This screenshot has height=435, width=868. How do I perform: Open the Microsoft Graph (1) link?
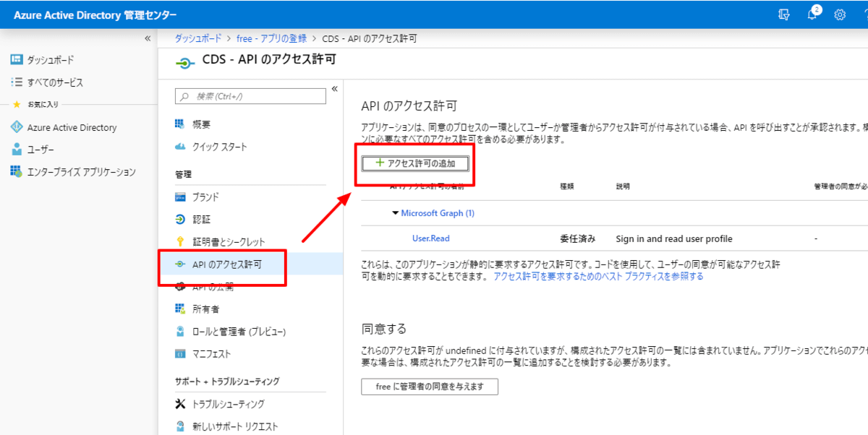(x=438, y=213)
